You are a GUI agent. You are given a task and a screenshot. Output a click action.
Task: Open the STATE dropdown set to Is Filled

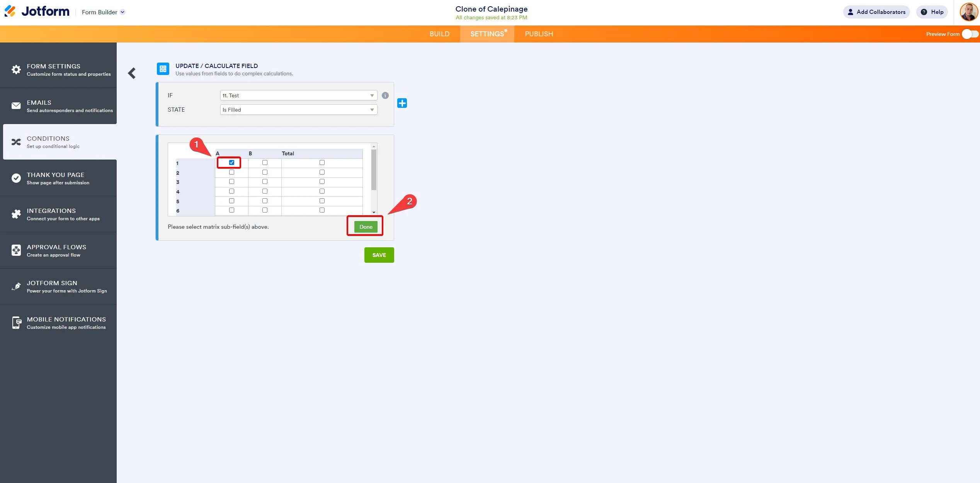point(298,109)
